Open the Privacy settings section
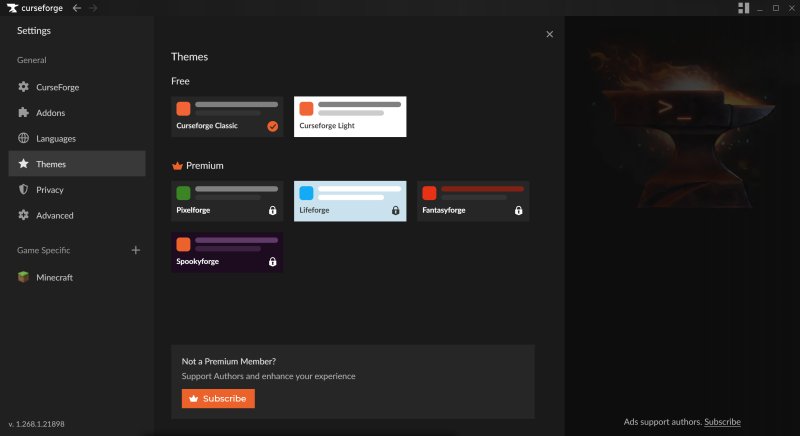 coord(77,189)
